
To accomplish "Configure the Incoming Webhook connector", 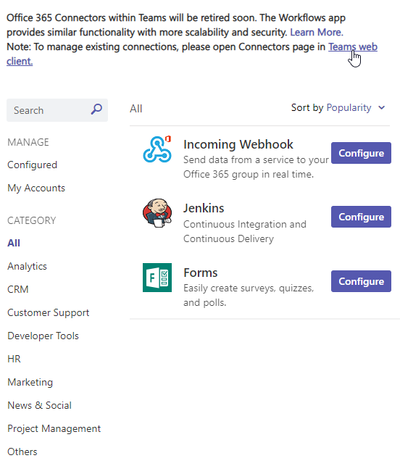I will click(361, 153).
